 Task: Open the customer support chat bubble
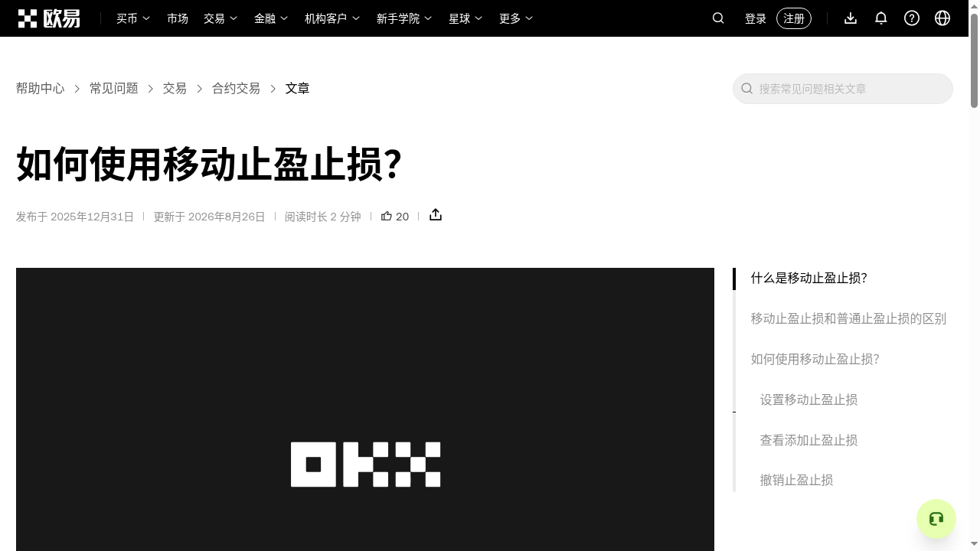[936, 519]
